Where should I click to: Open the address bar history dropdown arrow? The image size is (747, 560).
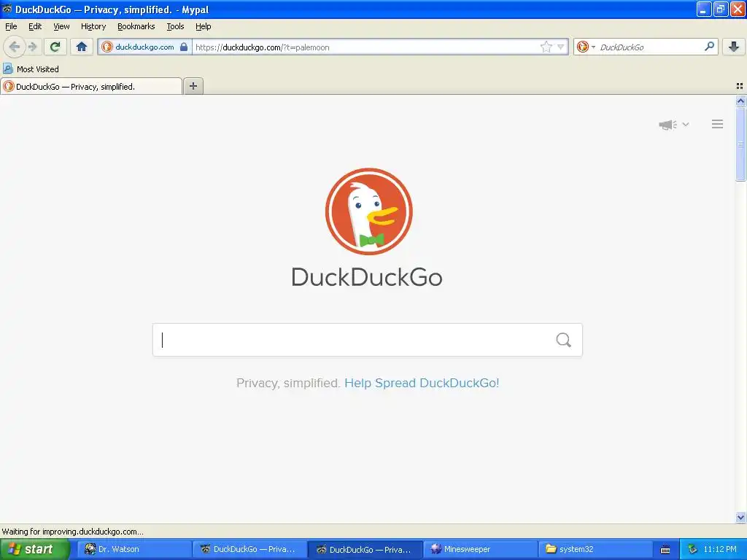tap(561, 47)
